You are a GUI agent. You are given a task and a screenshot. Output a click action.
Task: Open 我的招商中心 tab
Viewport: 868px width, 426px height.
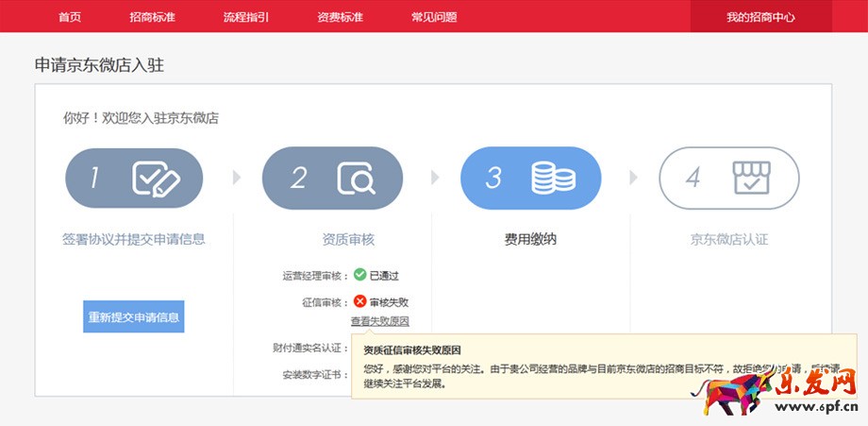[x=760, y=17]
